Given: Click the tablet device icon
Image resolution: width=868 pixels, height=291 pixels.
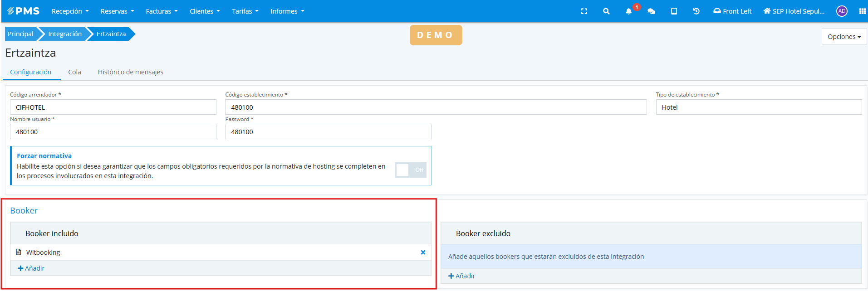Looking at the screenshot, I should 674,11.
